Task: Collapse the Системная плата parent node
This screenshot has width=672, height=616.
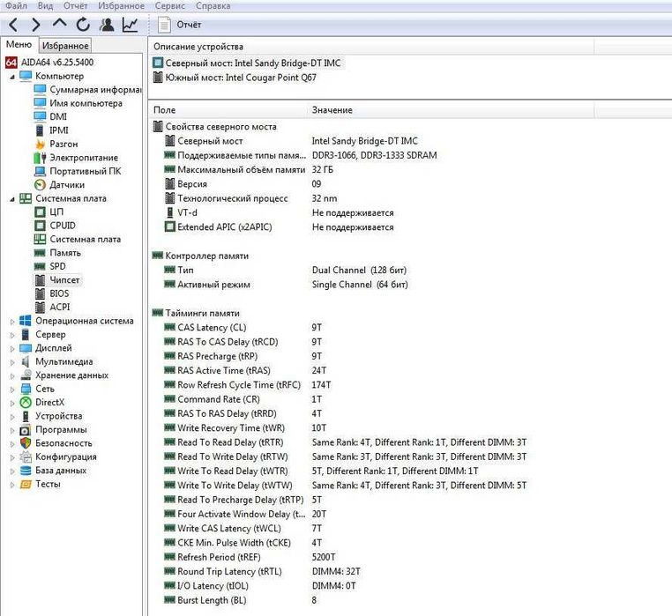Action: [x=12, y=199]
